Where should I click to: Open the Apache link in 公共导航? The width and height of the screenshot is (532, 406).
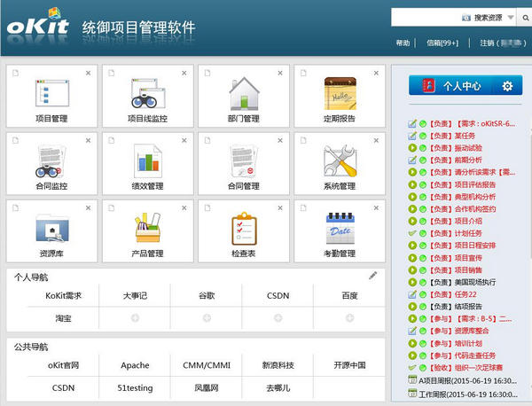[x=136, y=364]
